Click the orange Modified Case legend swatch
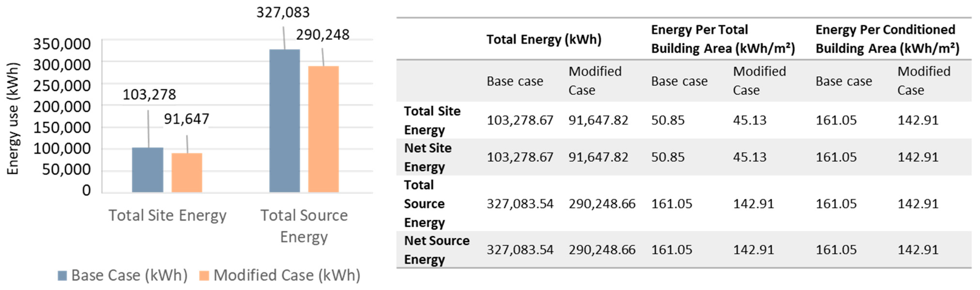This screenshot has width=980, height=290. tap(204, 275)
